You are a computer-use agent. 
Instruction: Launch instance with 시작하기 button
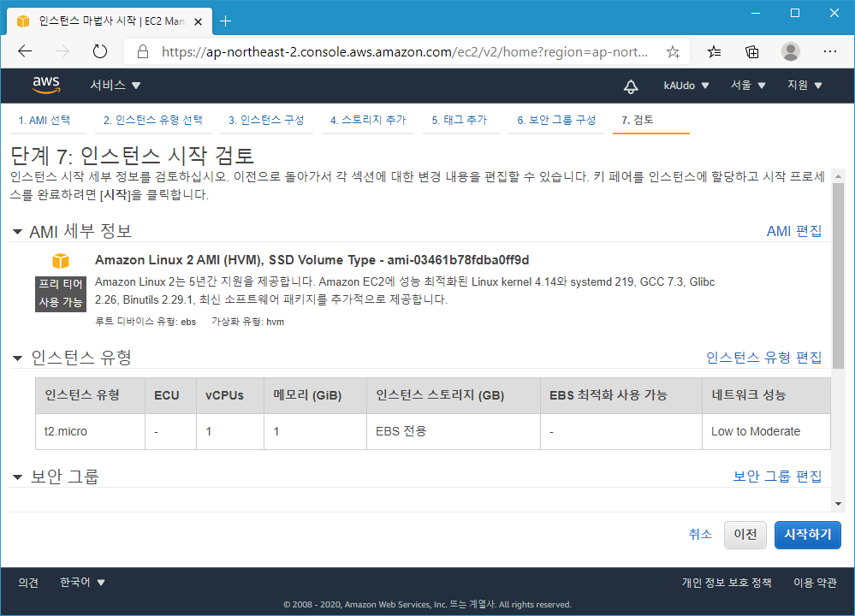tap(808, 535)
